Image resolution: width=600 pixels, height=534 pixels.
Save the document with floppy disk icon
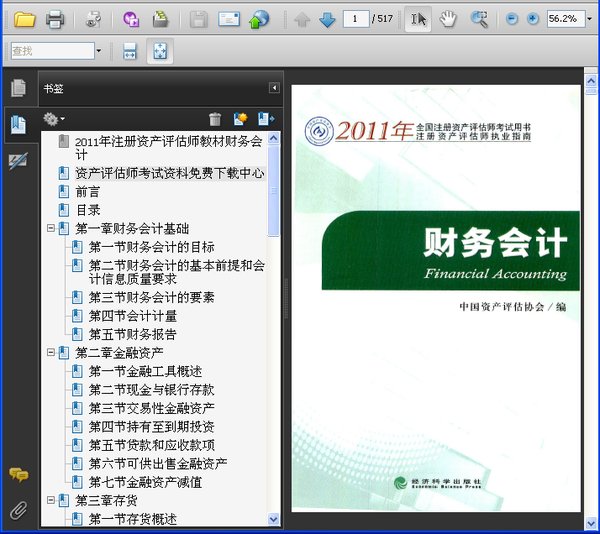pos(199,19)
